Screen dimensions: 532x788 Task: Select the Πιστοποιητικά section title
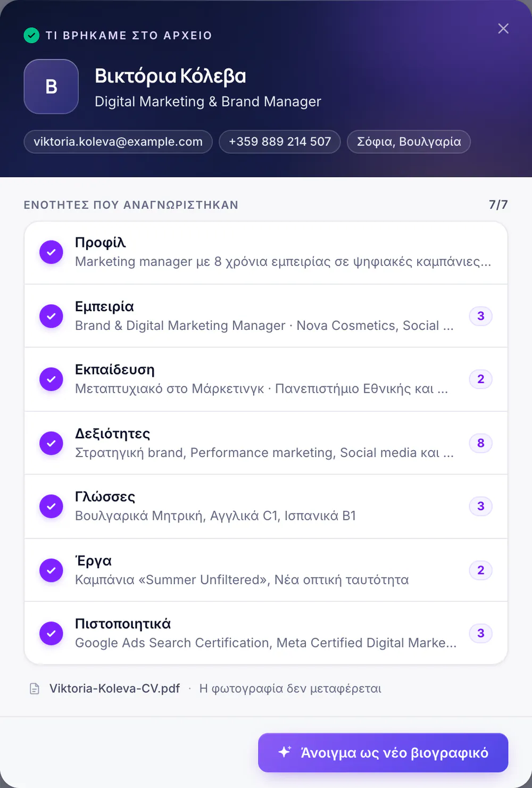tap(123, 624)
